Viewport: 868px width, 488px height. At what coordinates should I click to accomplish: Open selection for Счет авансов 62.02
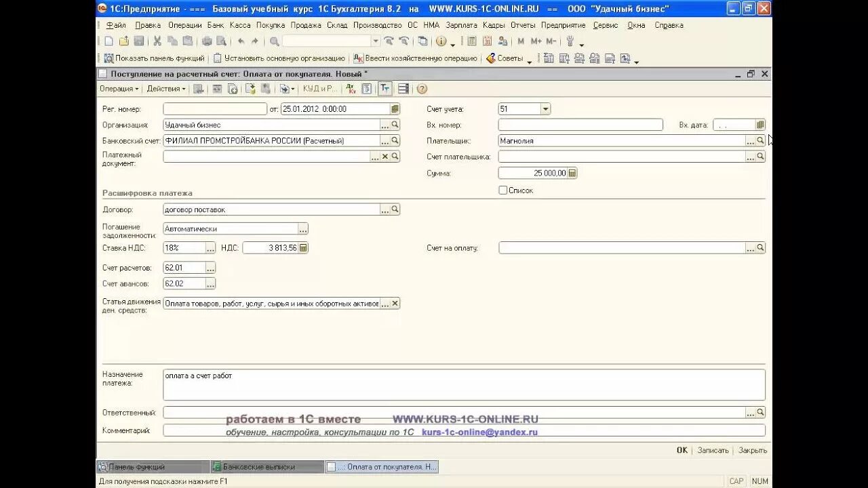[x=210, y=284]
